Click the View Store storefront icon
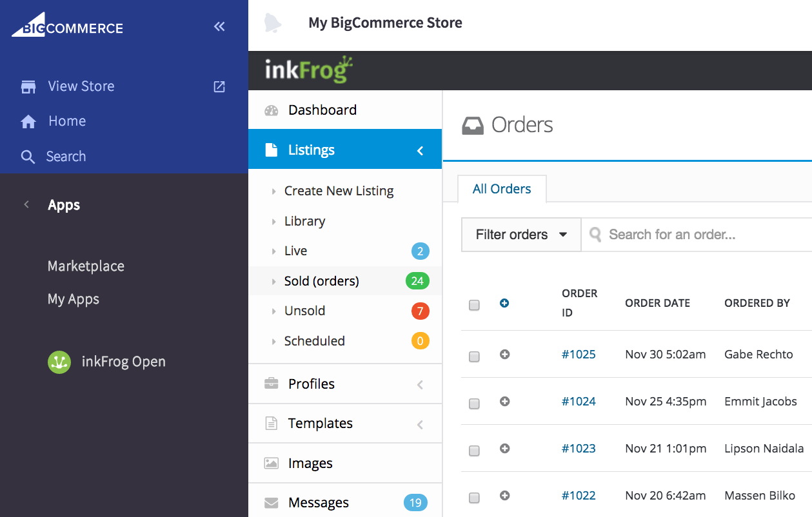Viewport: 812px width, 517px height. [28, 86]
